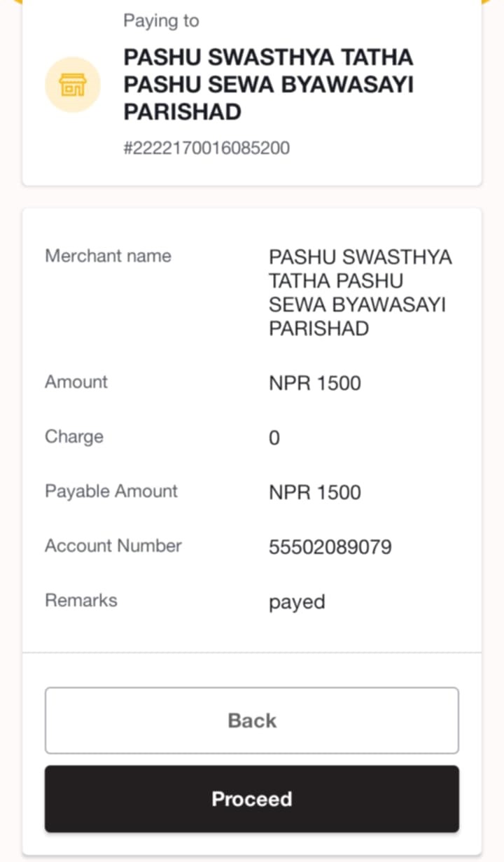Screen dimensions: 504x862
Task: Select the merchant ID #2222170016085200
Action: tap(206, 148)
